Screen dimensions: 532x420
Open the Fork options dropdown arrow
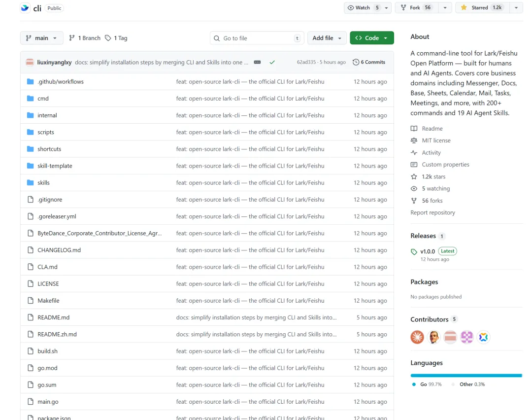click(445, 8)
